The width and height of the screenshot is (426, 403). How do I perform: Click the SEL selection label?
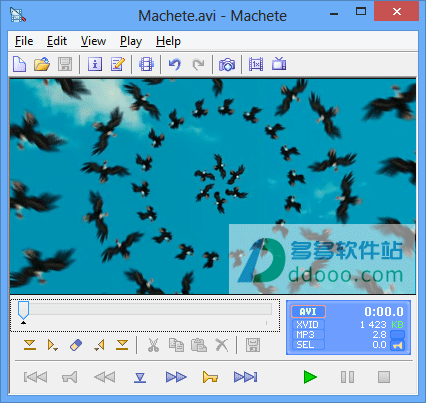coord(308,345)
